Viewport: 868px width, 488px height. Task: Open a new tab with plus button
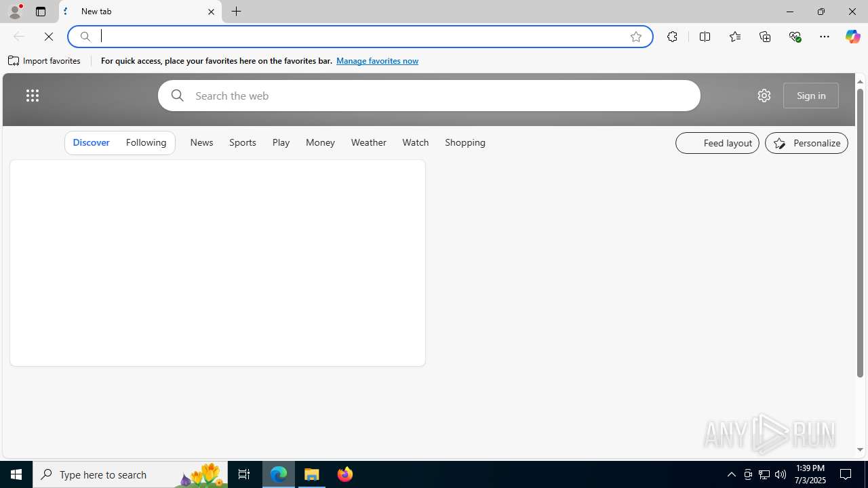[237, 12]
